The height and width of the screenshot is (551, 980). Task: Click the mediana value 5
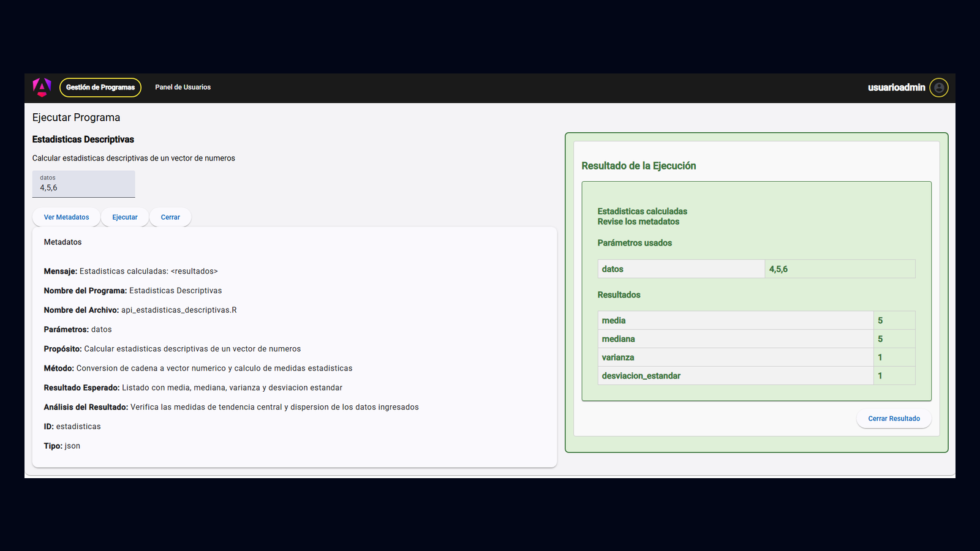coord(880,339)
